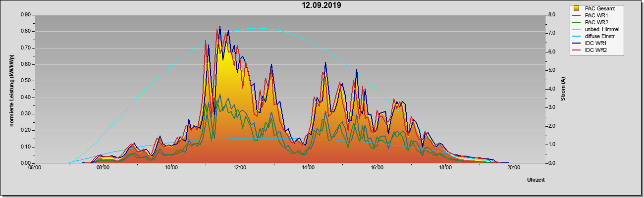Click the 2.0 right axis value
644x198 pixels.
551,126
